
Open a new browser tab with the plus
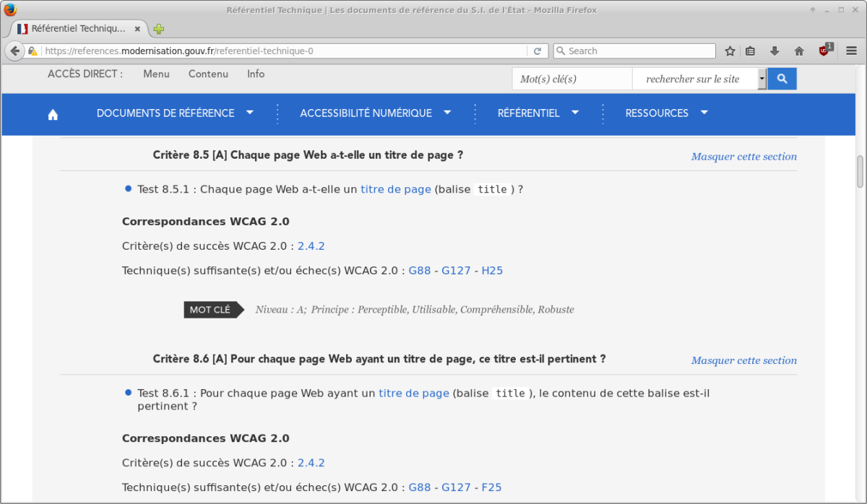[158, 29]
